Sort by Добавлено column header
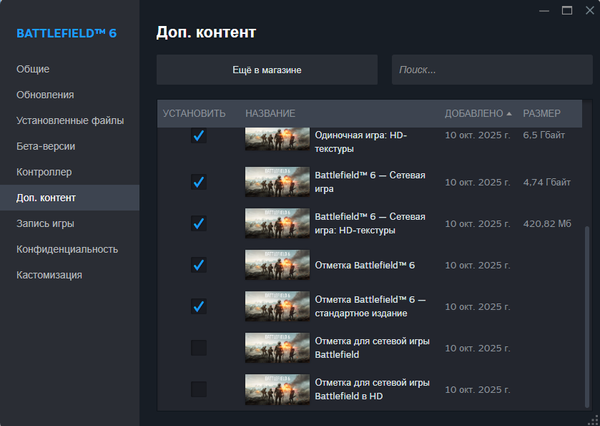This screenshot has width=600, height=426. coord(478,113)
